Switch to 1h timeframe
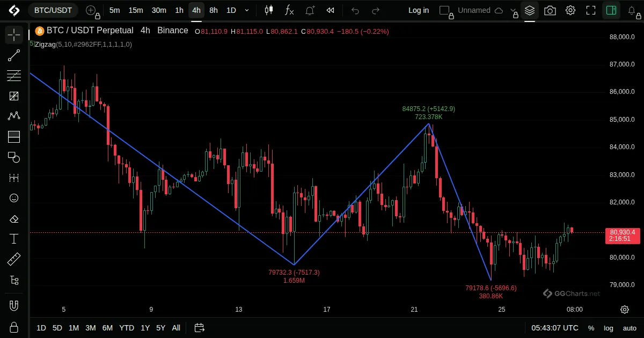Image resolution: width=644 pixels, height=338 pixels. (179, 10)
